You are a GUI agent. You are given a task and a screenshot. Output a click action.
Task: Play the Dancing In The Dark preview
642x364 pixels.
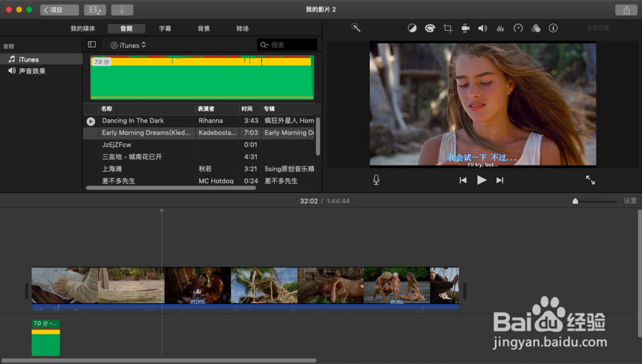(91, 121)
